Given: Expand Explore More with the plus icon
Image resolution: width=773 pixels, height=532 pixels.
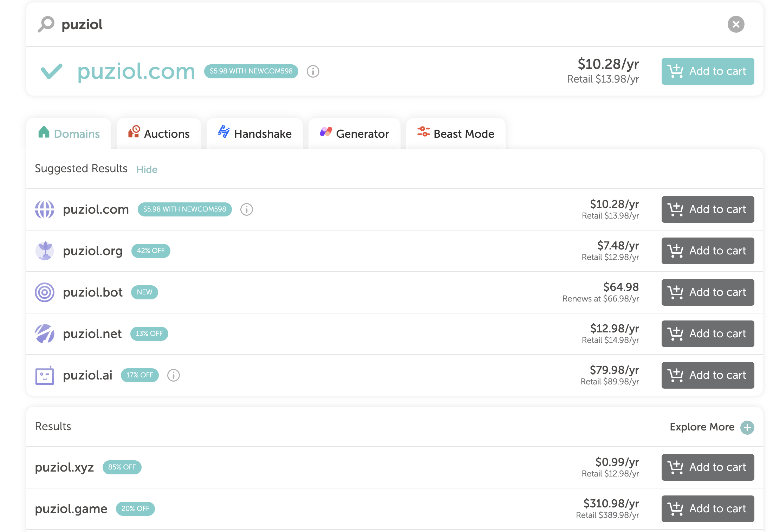Looking at the screenshot, I should (747, 427).
